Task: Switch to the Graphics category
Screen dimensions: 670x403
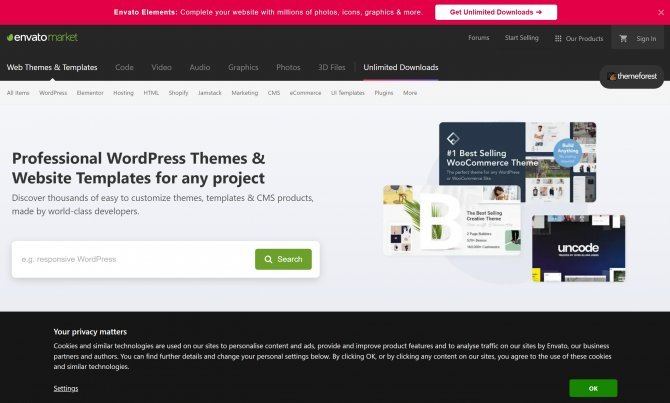Action: click(243, 67)
